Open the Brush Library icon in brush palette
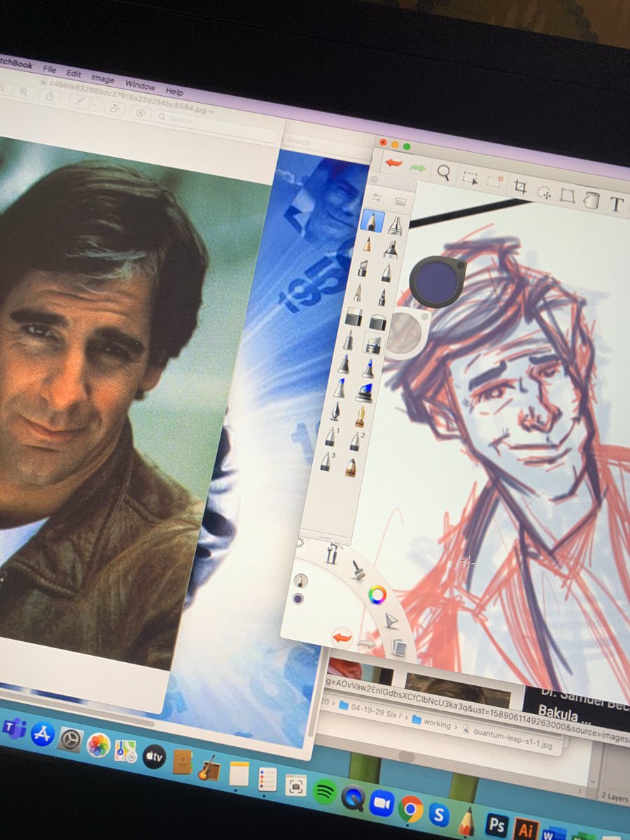 (400, 202)
